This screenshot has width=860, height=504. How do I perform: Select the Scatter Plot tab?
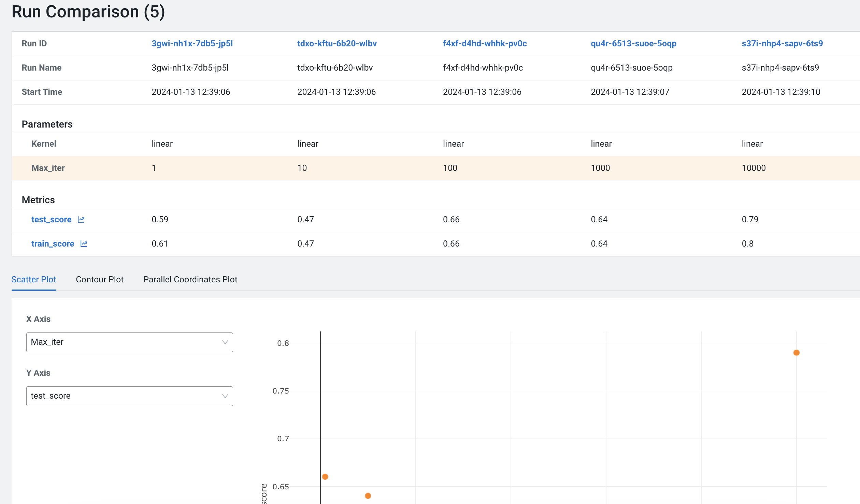click(x=33, y=279)
